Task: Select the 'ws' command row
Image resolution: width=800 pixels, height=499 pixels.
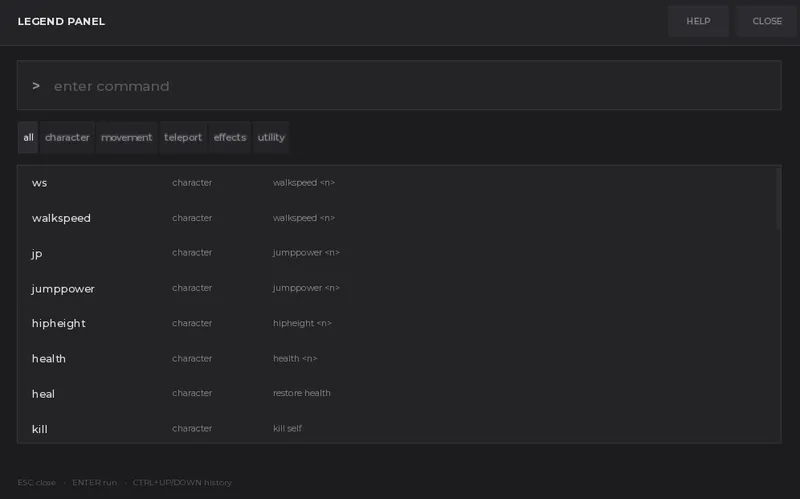Action: 397,183
